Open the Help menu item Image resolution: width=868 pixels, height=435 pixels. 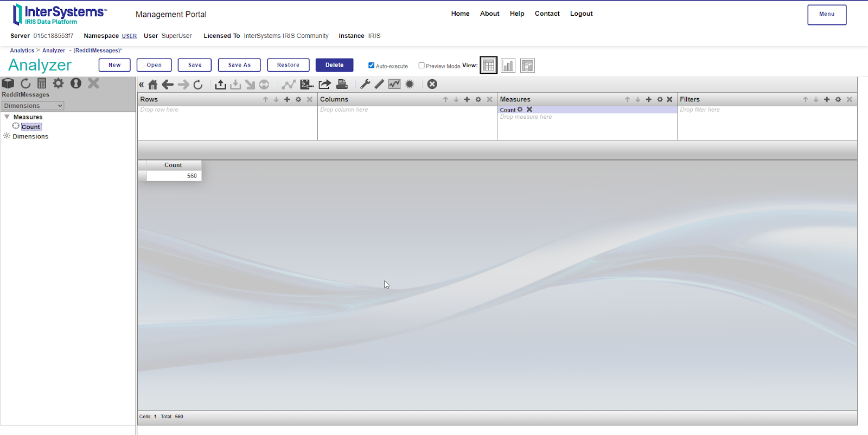coord(516,14)
